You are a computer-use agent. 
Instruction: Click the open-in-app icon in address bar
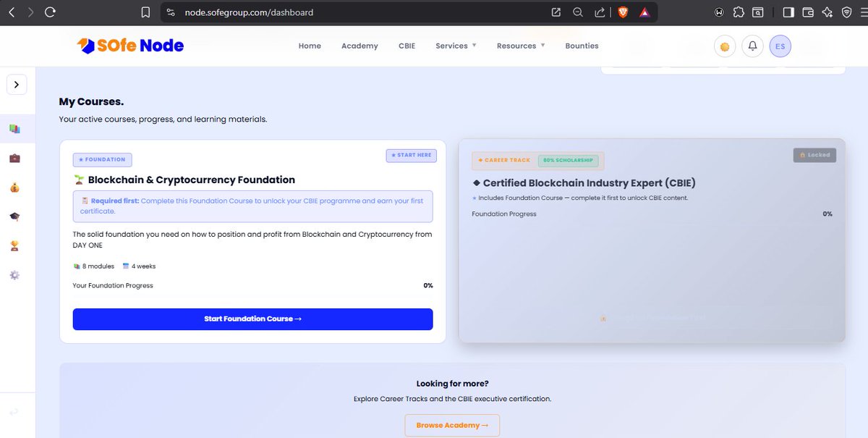click(556, 12)
